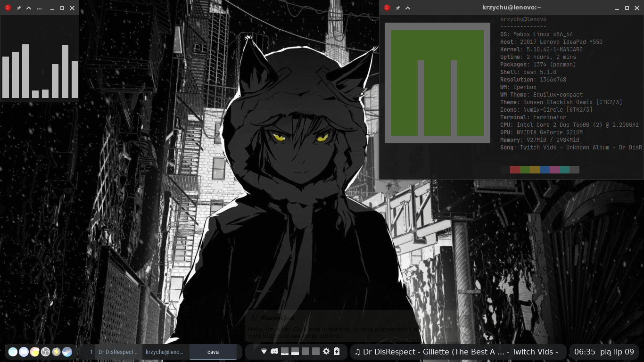Click the "Icons: Numix-Circle" line
This screenshot has width=644, height=362.
(x=546, y=110)
